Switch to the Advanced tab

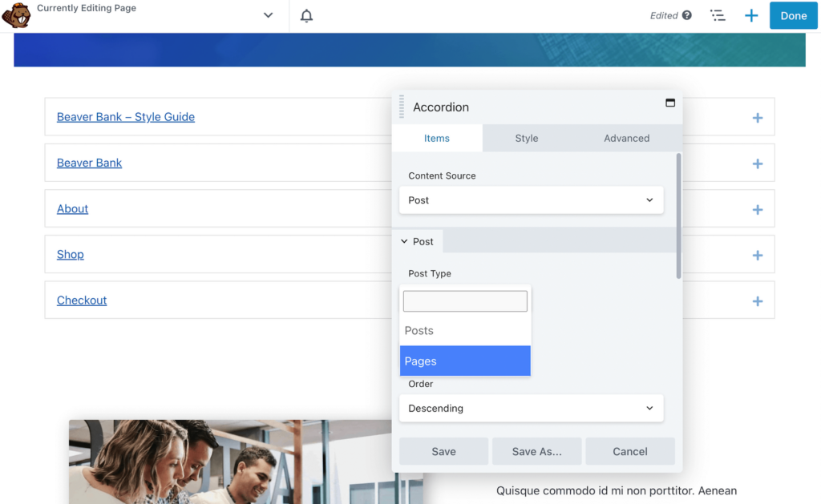[626, 139]
